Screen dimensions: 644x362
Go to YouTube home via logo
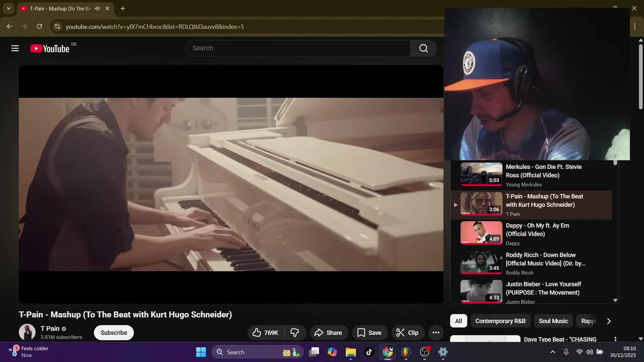pos(50,48)
